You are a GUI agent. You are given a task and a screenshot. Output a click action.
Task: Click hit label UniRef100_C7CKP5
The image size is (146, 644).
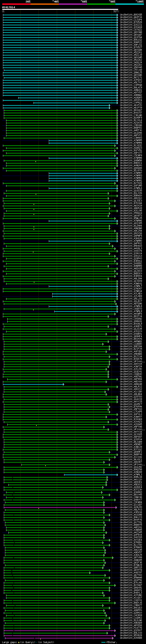[131, 412]
